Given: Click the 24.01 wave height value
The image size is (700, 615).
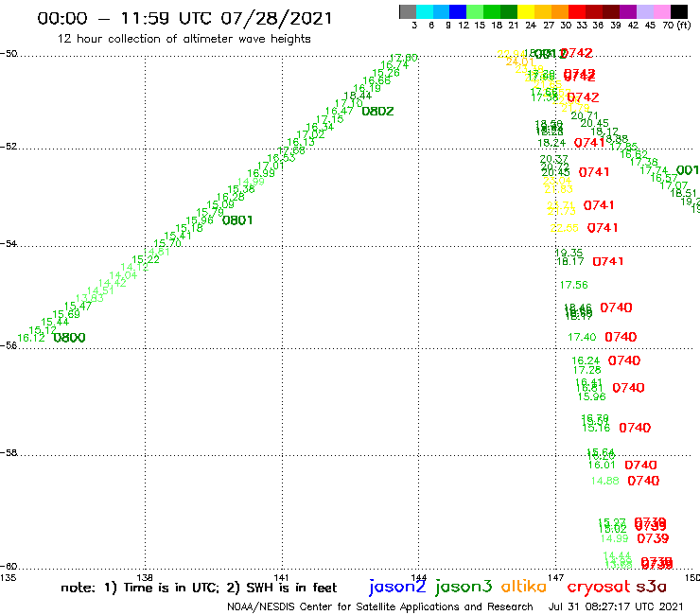Looking at the screenshot, I should tap(519, 61).
